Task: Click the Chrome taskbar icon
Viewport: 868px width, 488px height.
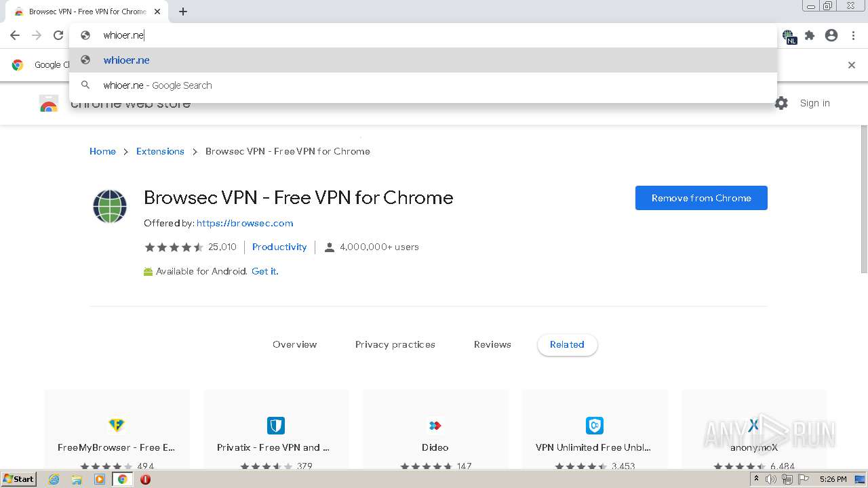Action: point(123,479)
